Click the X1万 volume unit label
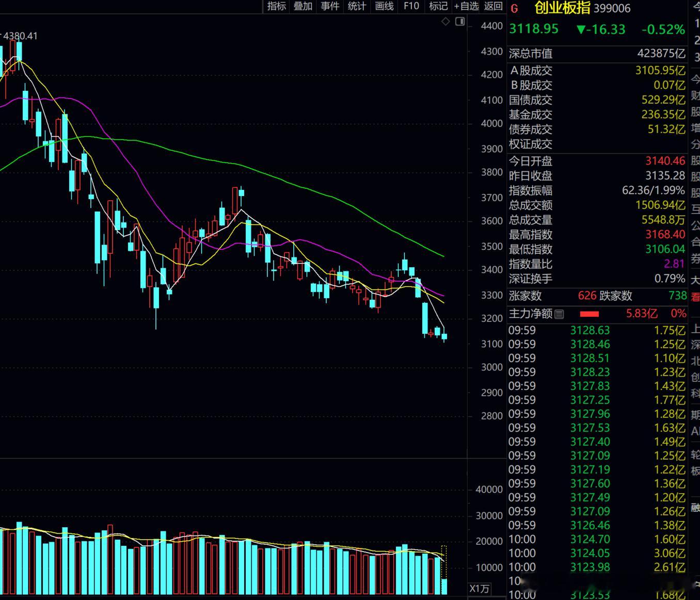700x600 pixels. [x=480, y=589]
